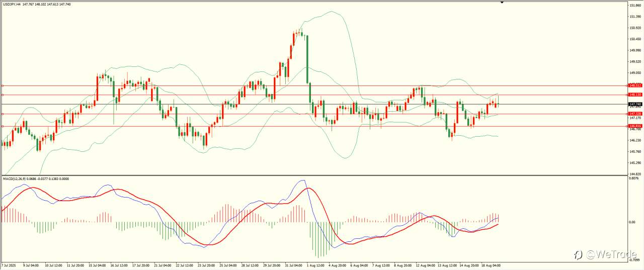Click the chart shift triangle marker

502,3
